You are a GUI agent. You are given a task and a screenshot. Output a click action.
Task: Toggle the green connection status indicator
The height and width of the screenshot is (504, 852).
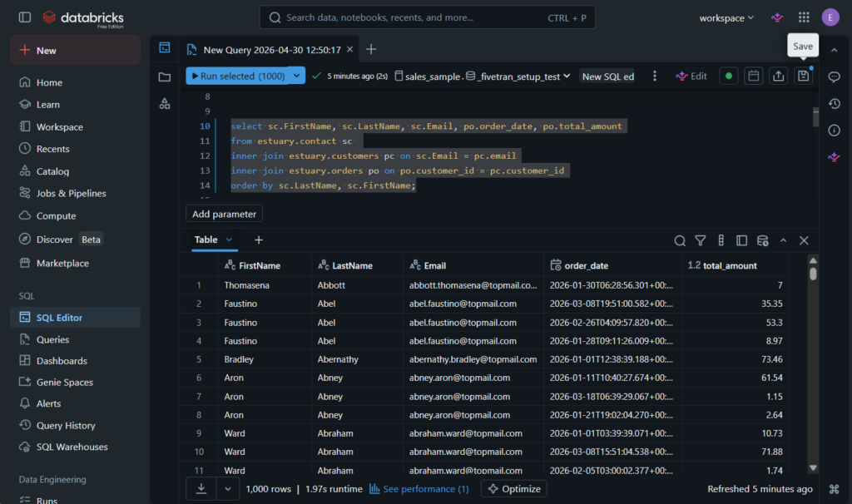click(x=728, y=76)
